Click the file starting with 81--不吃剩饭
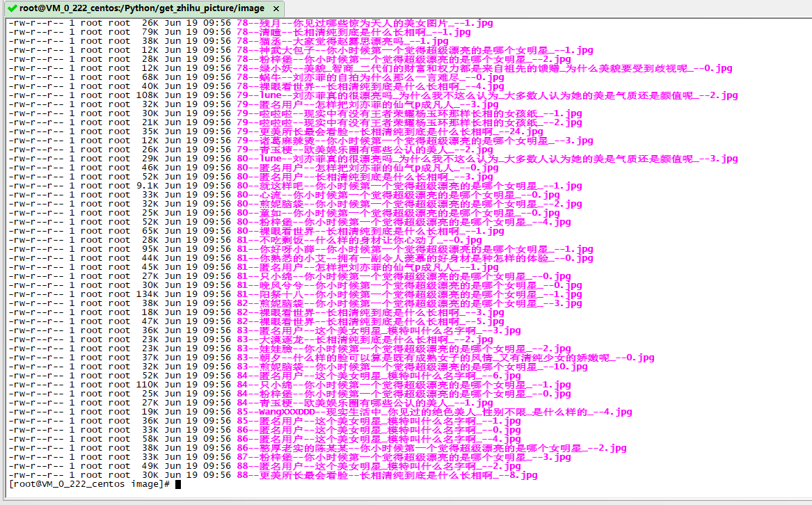Viewport: 812px width, 505px height. click(x=359, y=240)
